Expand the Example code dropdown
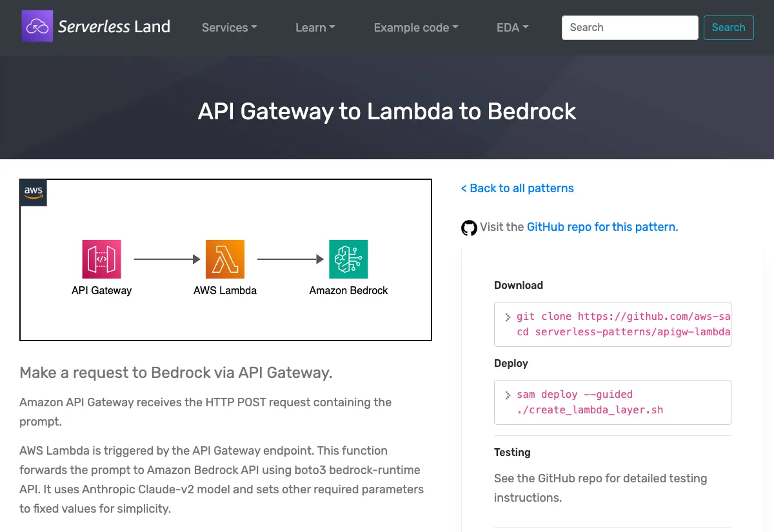Image resolution: width=774 pixels, height=532 pixels. pos(415,27)
